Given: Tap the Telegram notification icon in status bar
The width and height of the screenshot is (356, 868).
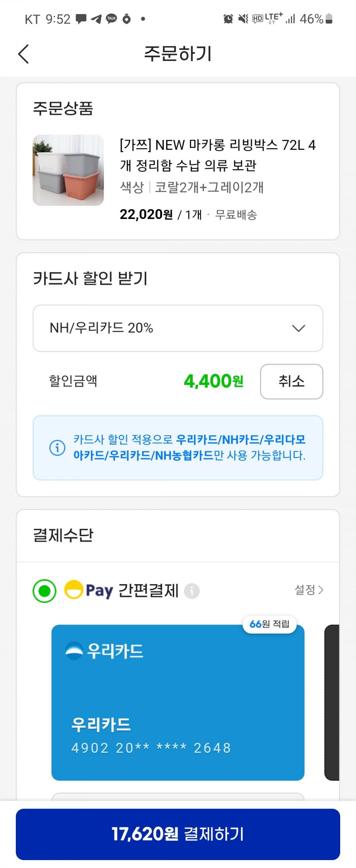Looking at the screenshot, I should 96,19.
